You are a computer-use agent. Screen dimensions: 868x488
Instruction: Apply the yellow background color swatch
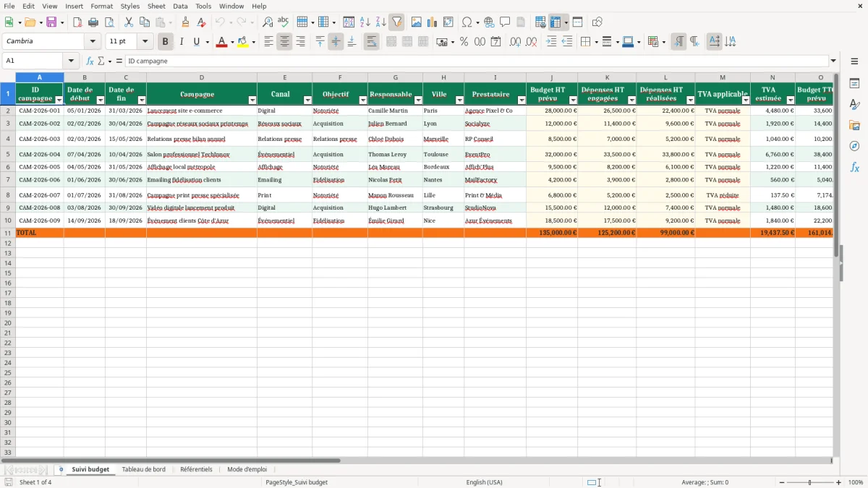pos(243,42)
